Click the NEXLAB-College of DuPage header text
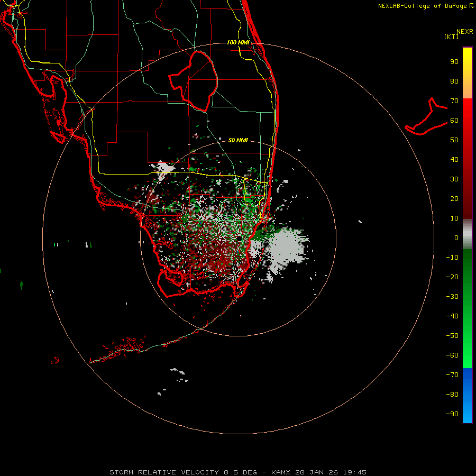 tap(425, 6)
